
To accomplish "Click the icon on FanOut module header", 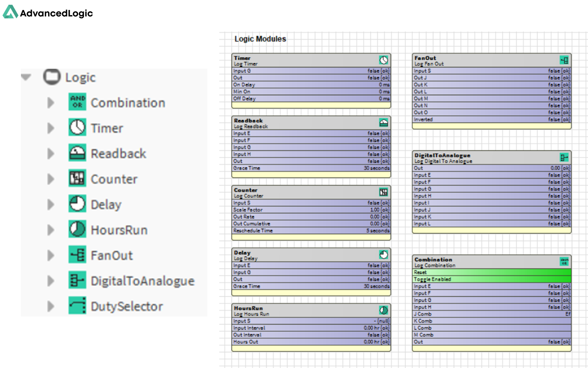I will (x=564, y=60).
